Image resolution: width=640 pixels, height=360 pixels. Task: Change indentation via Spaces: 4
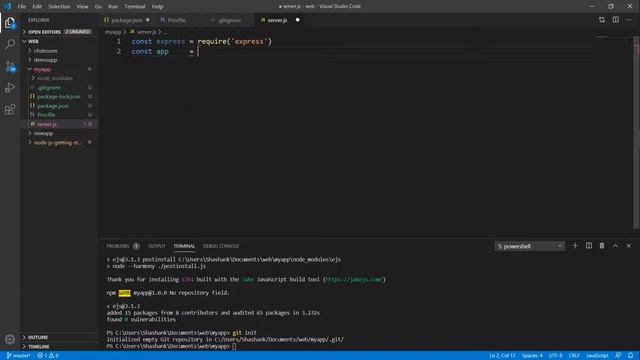[x=532, y=356]
